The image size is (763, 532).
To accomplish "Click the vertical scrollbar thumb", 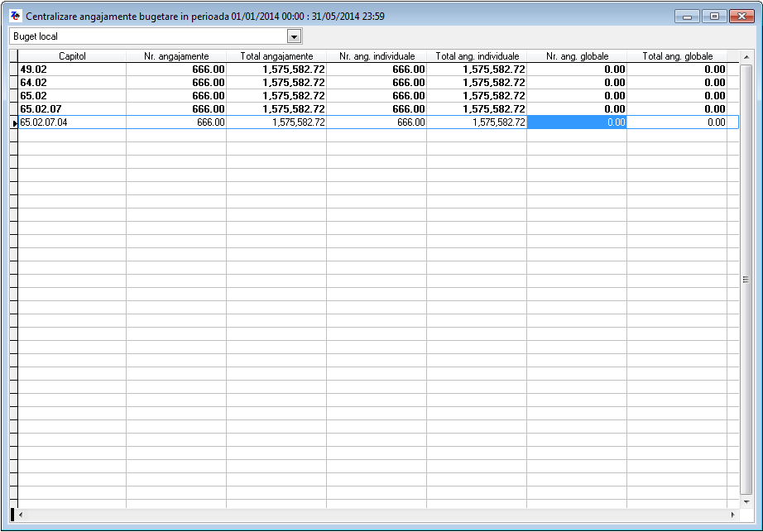I will point(746,279).
